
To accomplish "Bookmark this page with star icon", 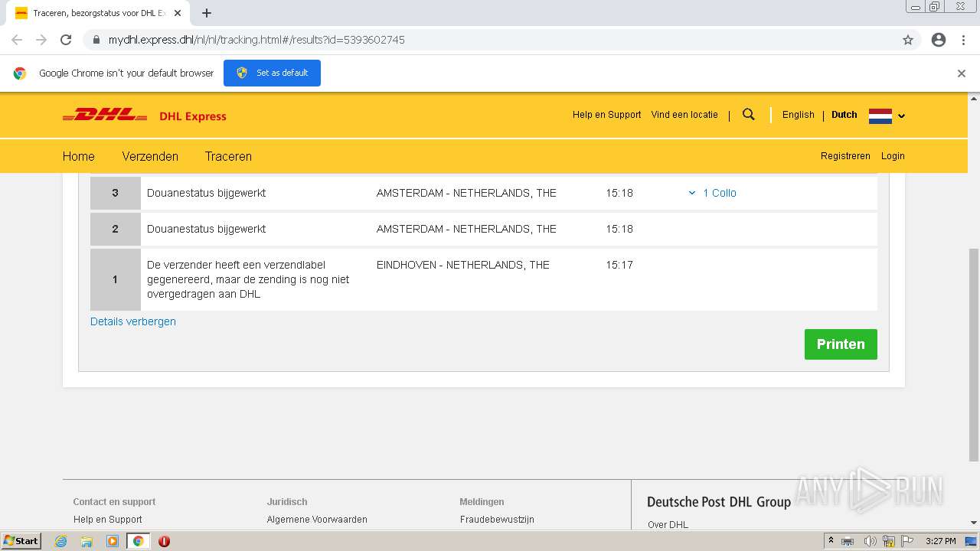I will coord(908,40).
